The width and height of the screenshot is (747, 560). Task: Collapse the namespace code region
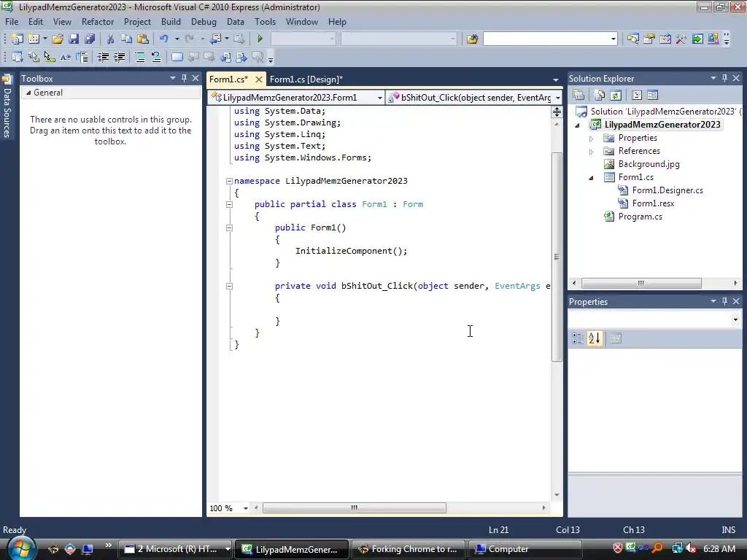[x=229, y=181]
